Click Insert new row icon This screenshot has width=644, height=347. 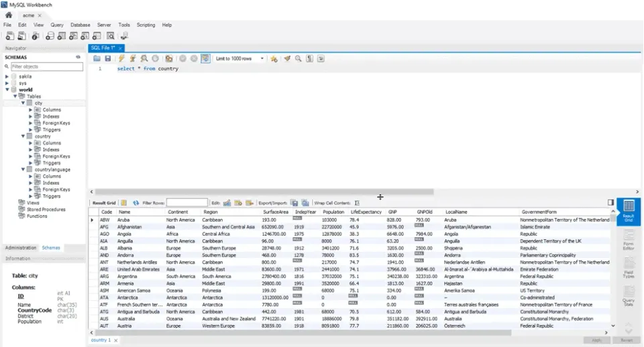coord(237,203)
